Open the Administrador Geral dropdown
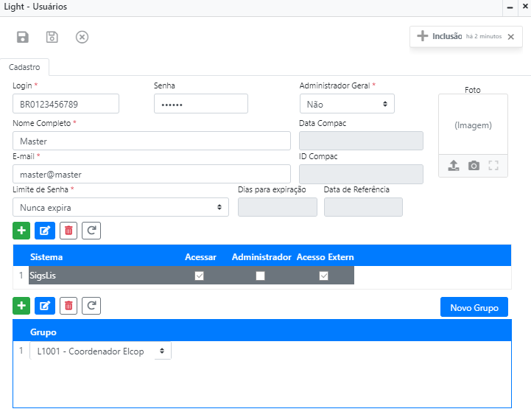This screenshot has width=531, height=420. [x=346, y=104]
